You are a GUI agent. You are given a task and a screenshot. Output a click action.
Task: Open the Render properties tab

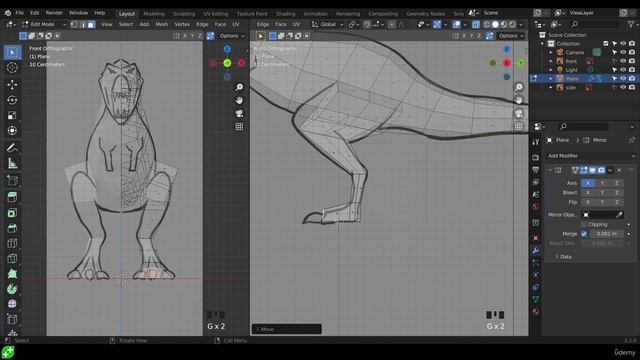tap(536, 158)
